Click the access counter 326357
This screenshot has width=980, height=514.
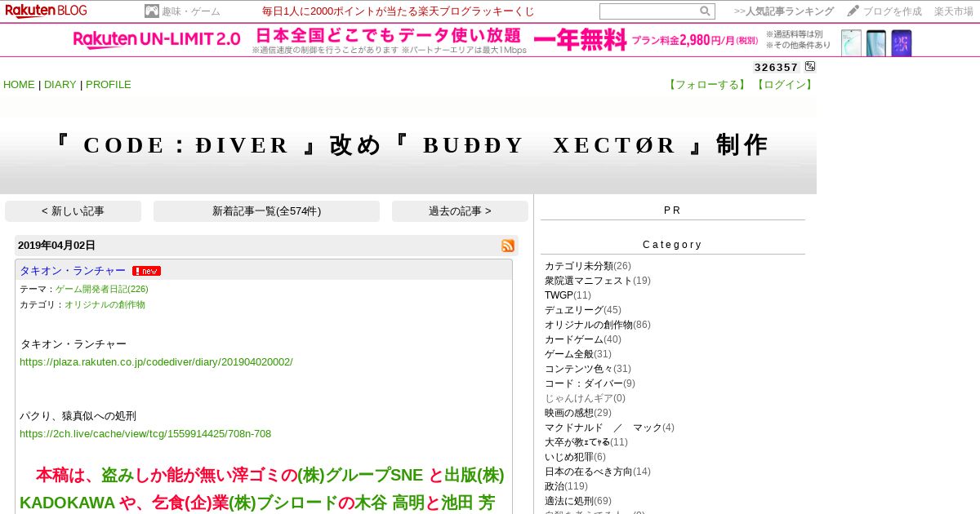tap(776, 68)
